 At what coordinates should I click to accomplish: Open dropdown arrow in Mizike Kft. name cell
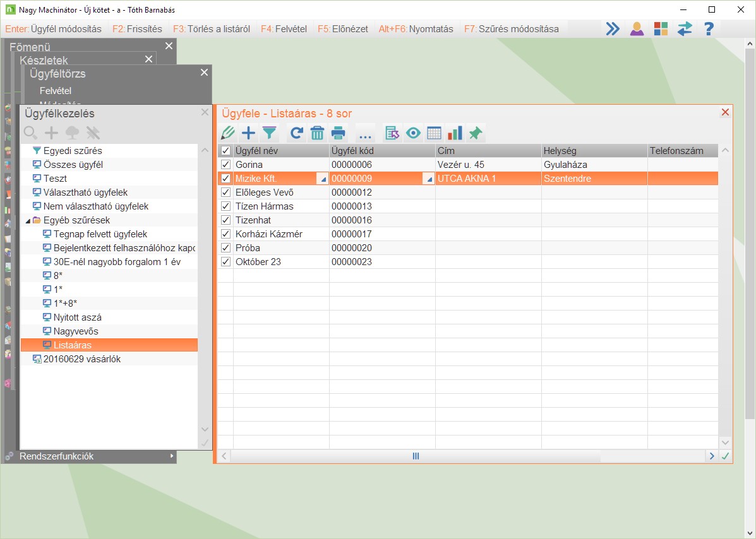tap(323, 179)
